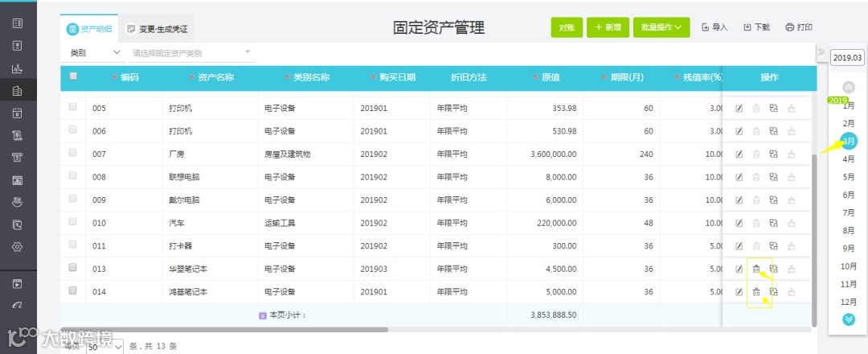Check the box for row 014

pos(72,290)
